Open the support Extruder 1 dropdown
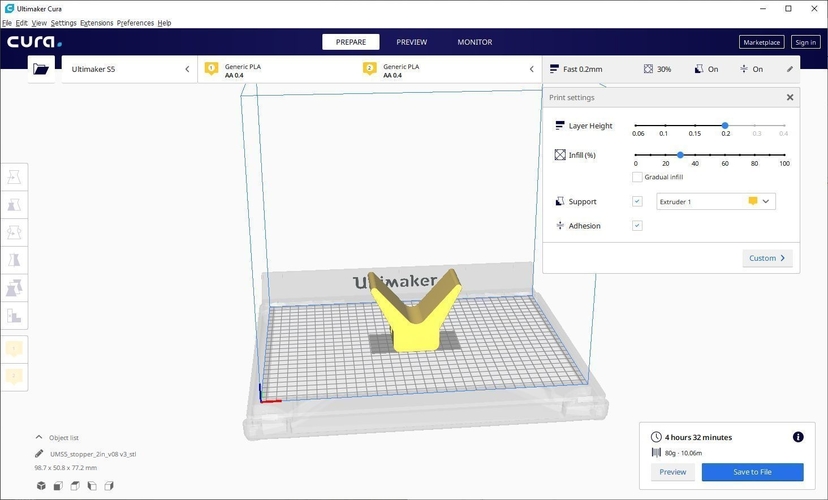Screen dimensions: 828x500 (x=716, y=201)
